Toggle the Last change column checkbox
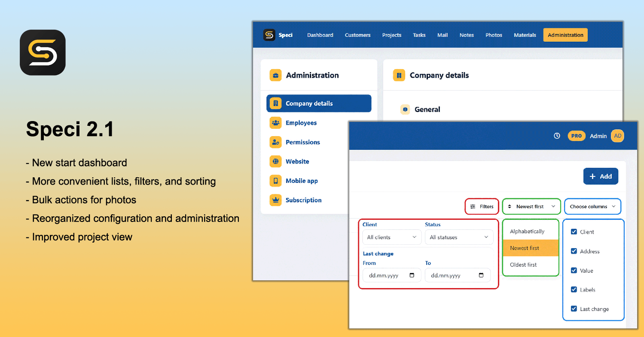 (574, 309)
